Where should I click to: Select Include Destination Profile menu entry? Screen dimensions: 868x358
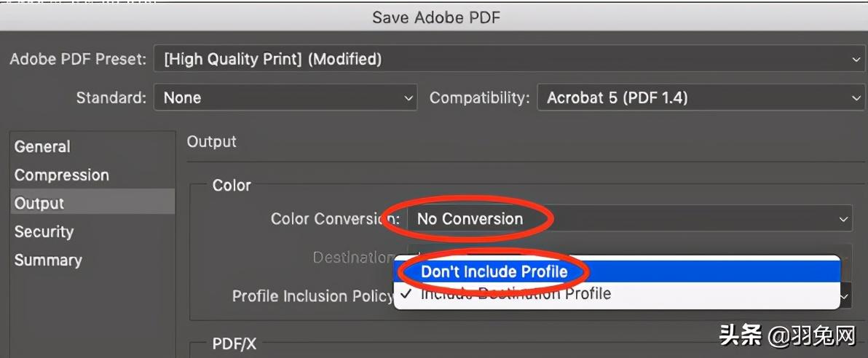click(x=516, y=295)
